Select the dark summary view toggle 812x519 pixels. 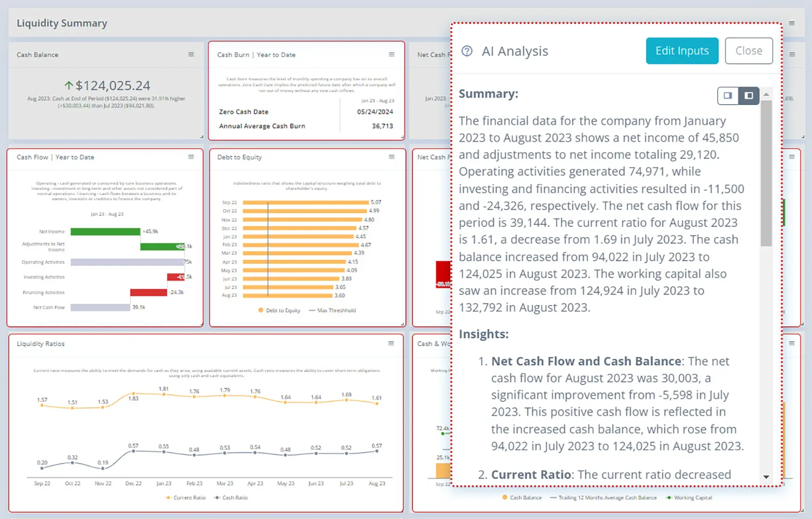[x=749, y=96]
